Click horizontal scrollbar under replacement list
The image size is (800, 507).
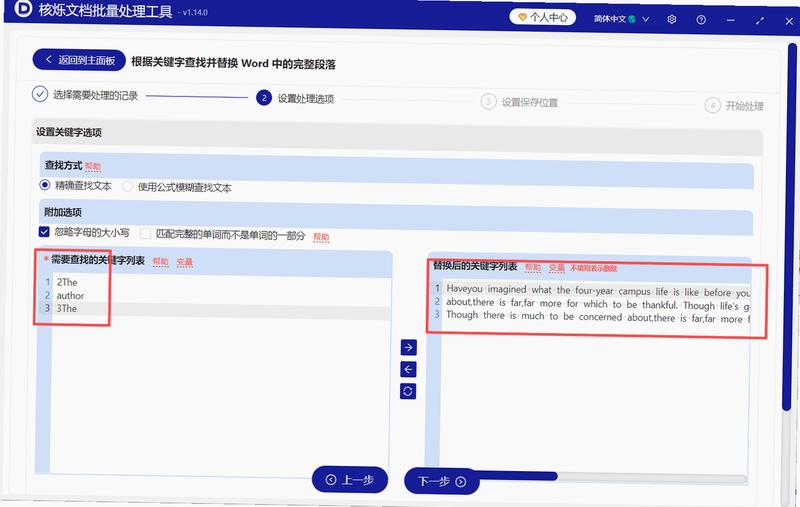(612, 477)
